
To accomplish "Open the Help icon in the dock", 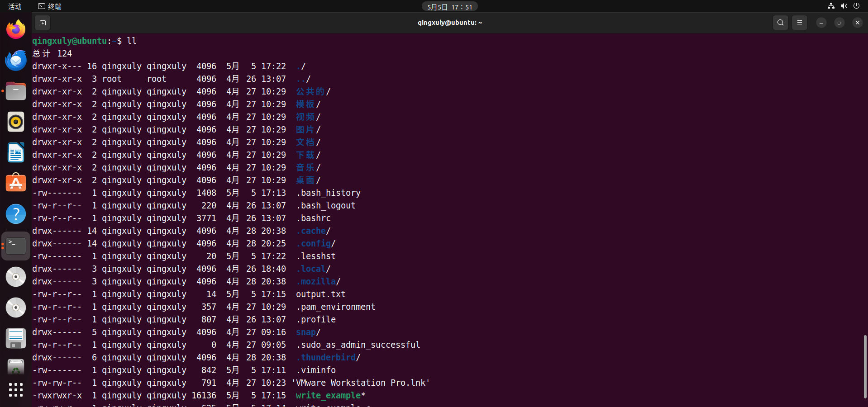I will [x=16, y=214].
